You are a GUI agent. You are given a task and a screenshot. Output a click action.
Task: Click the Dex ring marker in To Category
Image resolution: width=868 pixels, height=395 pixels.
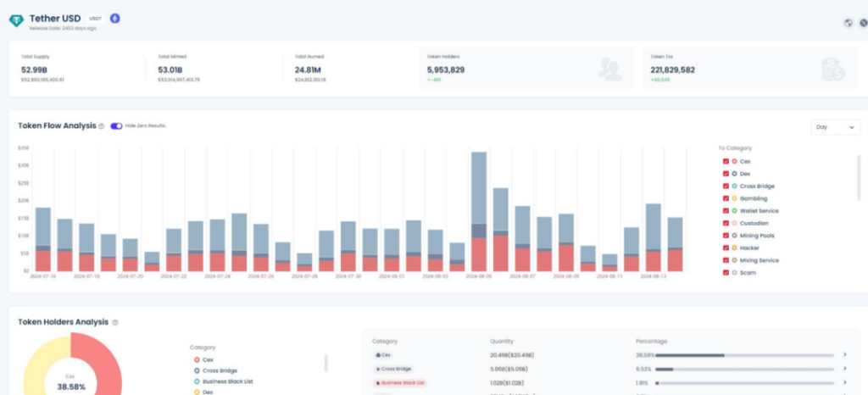[x=735, y=174]
